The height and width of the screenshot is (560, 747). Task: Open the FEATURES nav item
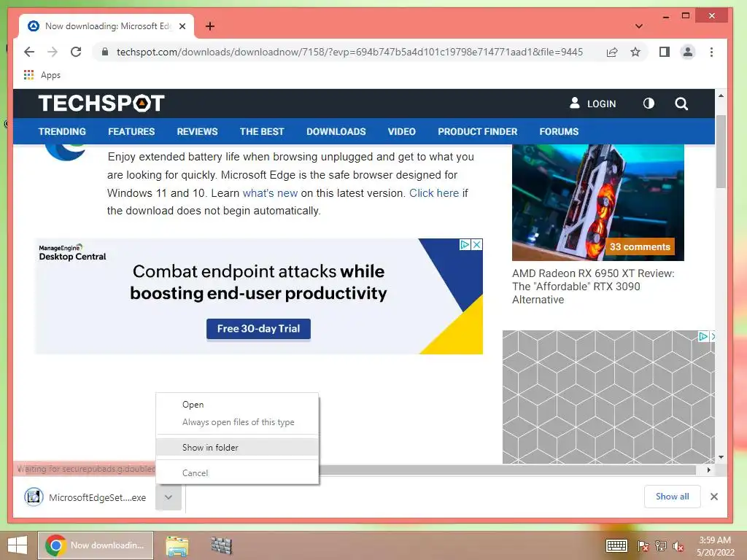(x=131, y=131)
